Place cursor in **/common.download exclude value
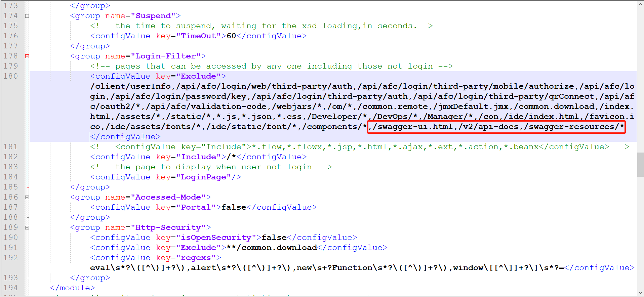Screen dimensions: 644x297 [272, 248]
